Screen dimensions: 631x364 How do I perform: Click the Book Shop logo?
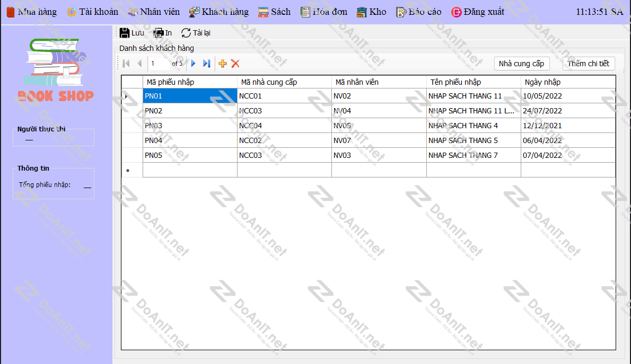[56, 70]
